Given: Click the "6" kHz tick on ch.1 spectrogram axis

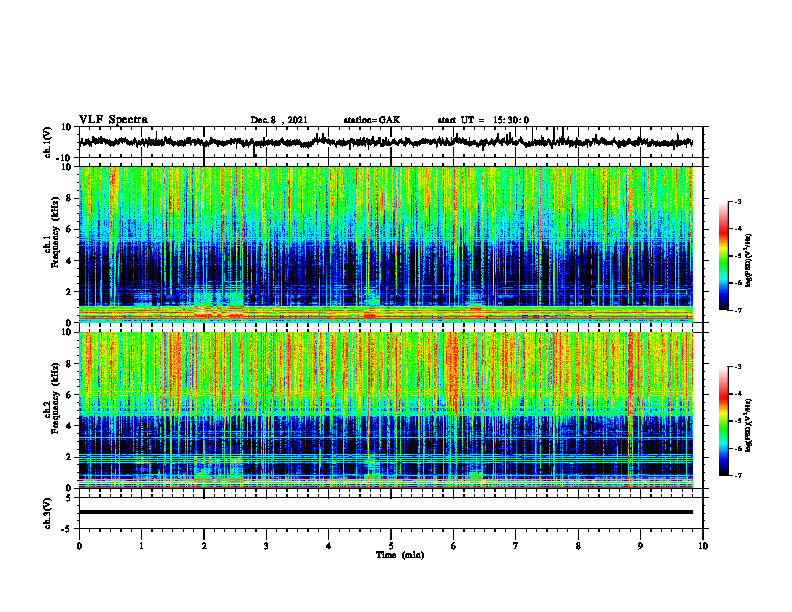Looking at the screenshot, I should 70,229.
